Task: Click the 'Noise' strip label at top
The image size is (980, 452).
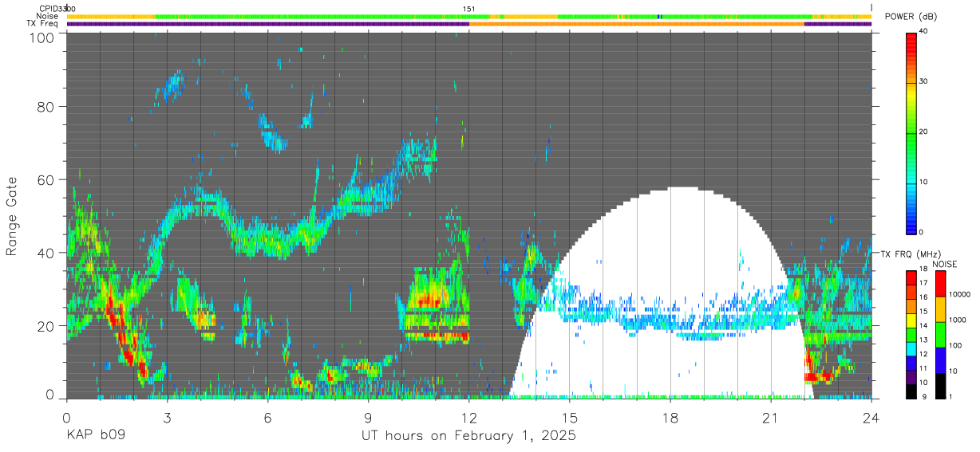Action: tap(47, 16)
